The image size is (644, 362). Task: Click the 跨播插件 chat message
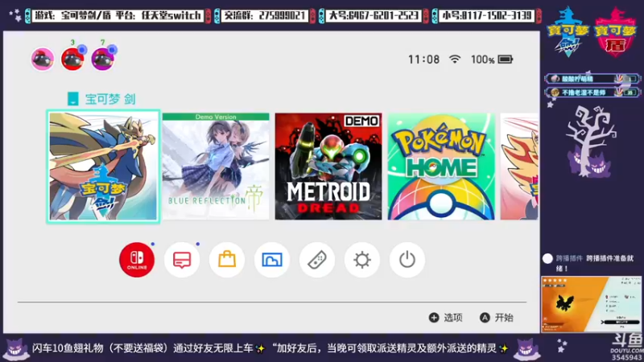[589, 263]
